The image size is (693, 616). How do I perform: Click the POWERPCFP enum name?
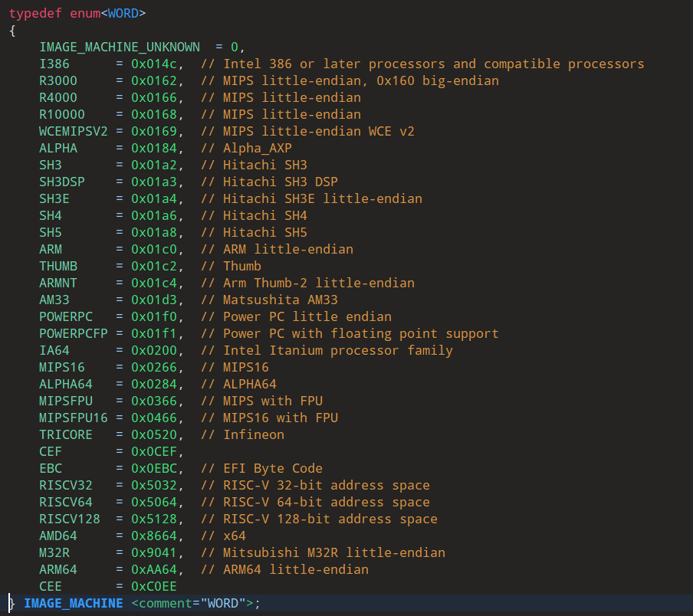[74, 333]
